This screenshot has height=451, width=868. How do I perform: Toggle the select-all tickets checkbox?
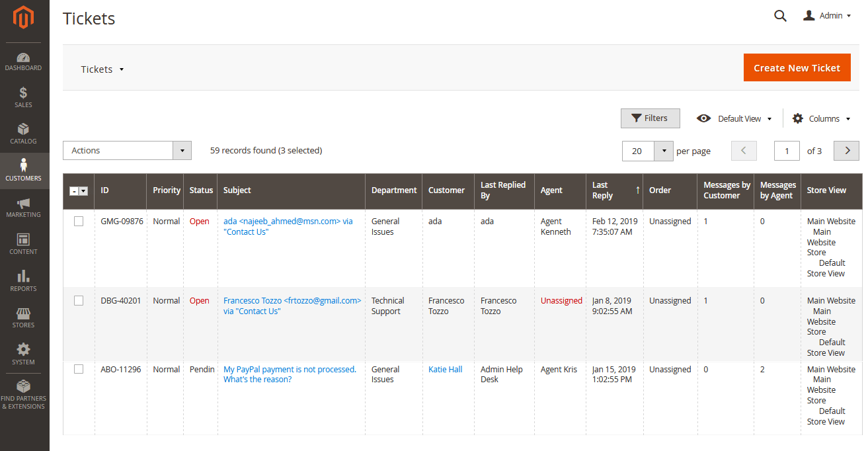point(78,191)
